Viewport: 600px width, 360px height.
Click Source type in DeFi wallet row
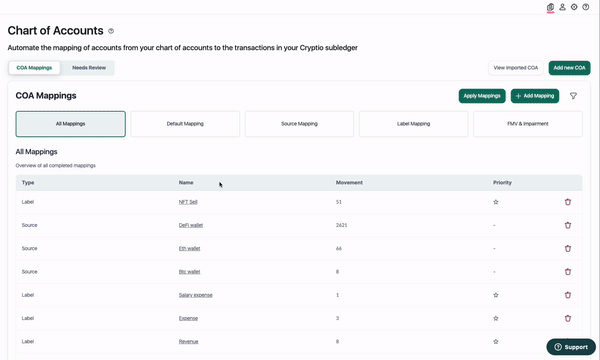(x=29, y=225)
